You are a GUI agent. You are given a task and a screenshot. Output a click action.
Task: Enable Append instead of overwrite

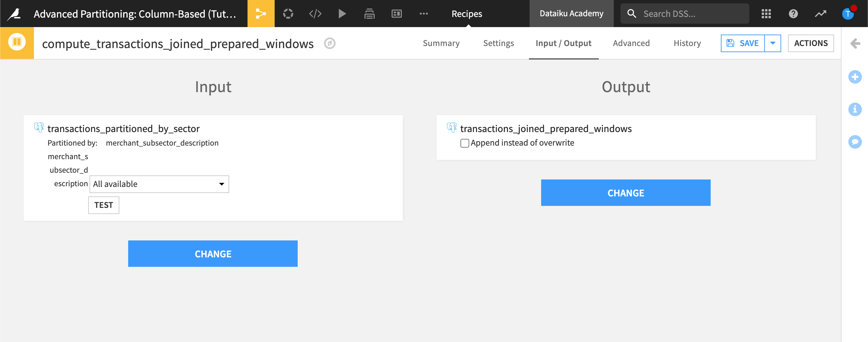464,143
